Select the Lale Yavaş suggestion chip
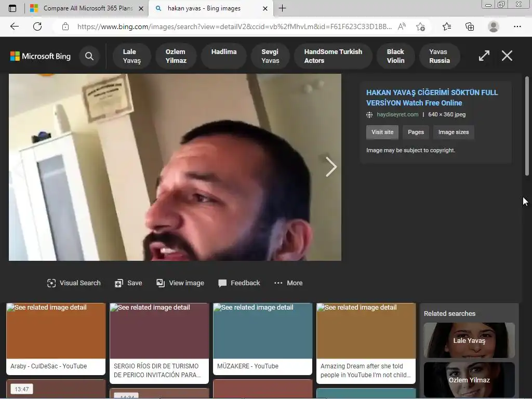The image size is (532, 399). coord(131,56)
